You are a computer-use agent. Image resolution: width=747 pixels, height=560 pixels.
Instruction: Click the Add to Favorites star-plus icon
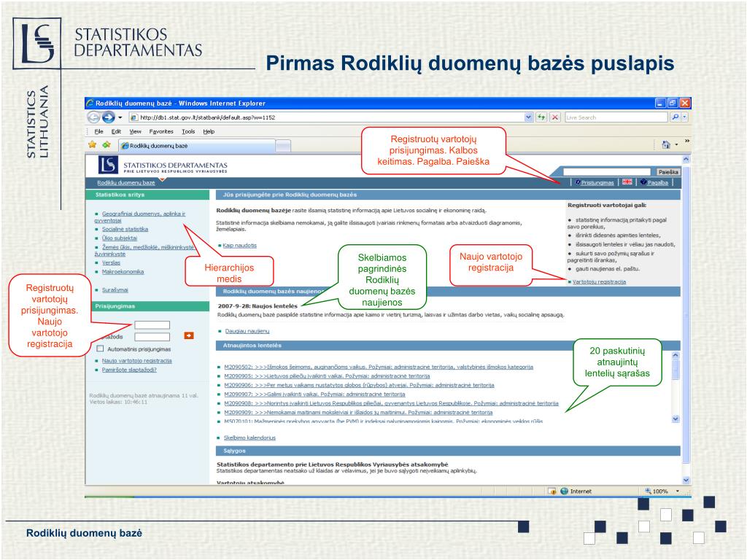(x=107, y=145)
